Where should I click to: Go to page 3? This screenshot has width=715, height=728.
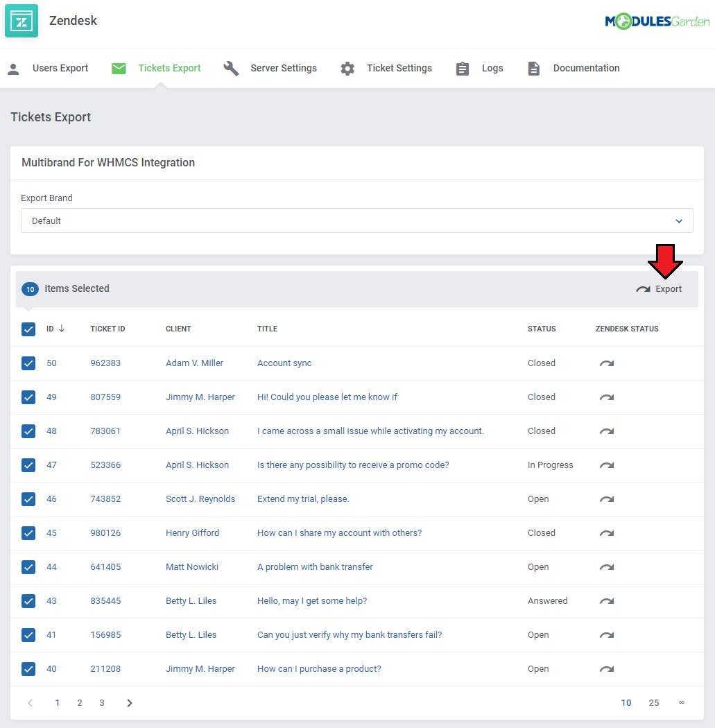(x=102, y=703)
